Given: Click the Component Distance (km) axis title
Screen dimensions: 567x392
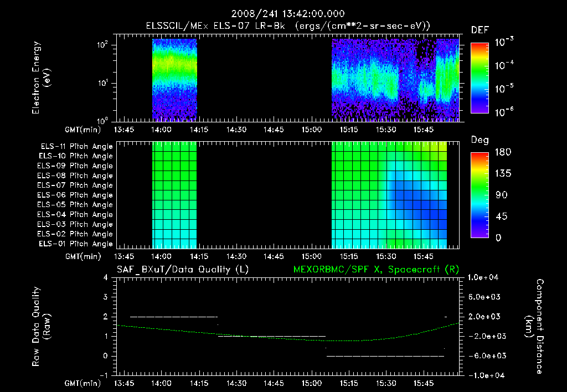Looking at the screenshot, I should point(534,327).
